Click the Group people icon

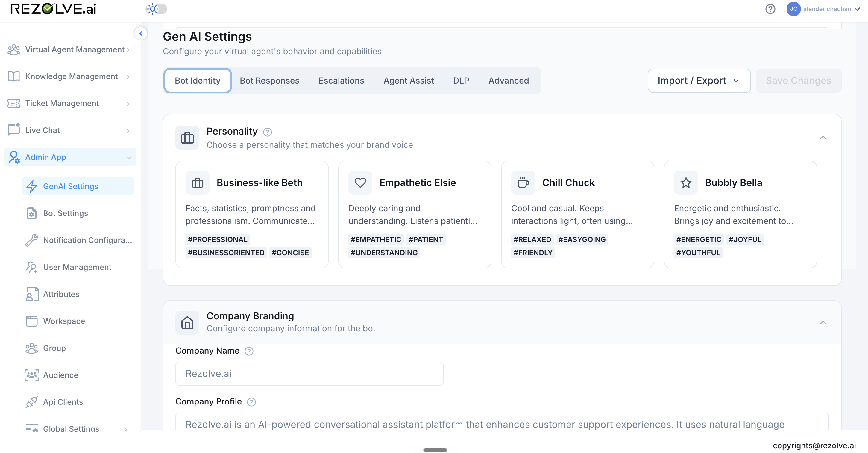pyautogui.click(x=32, y=348)
